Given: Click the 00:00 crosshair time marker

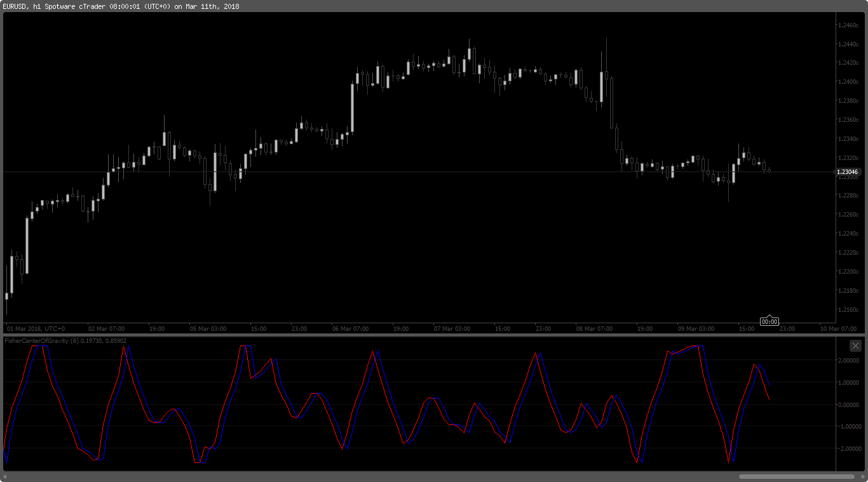Looking at the screenshot, I should [x=770, y=321].
